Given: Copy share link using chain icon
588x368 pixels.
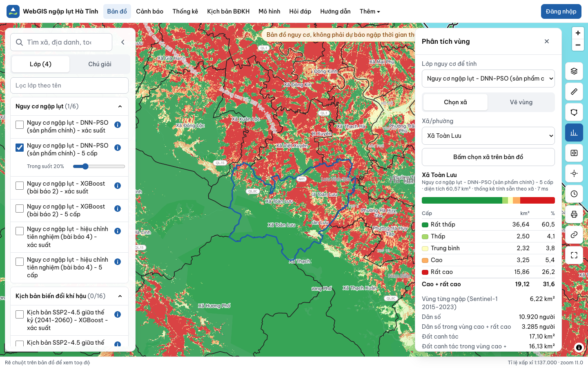Looking at the screenshot, I should (574, 235).
